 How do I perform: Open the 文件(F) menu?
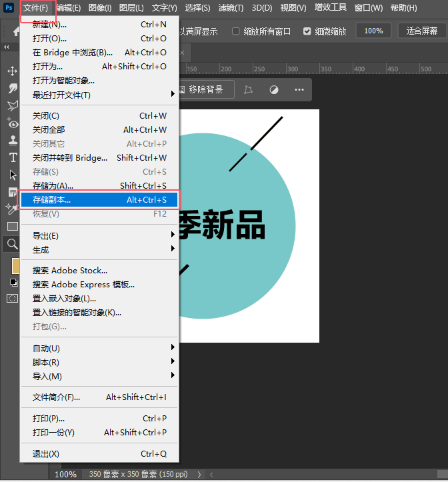click(x=36, y=8)
